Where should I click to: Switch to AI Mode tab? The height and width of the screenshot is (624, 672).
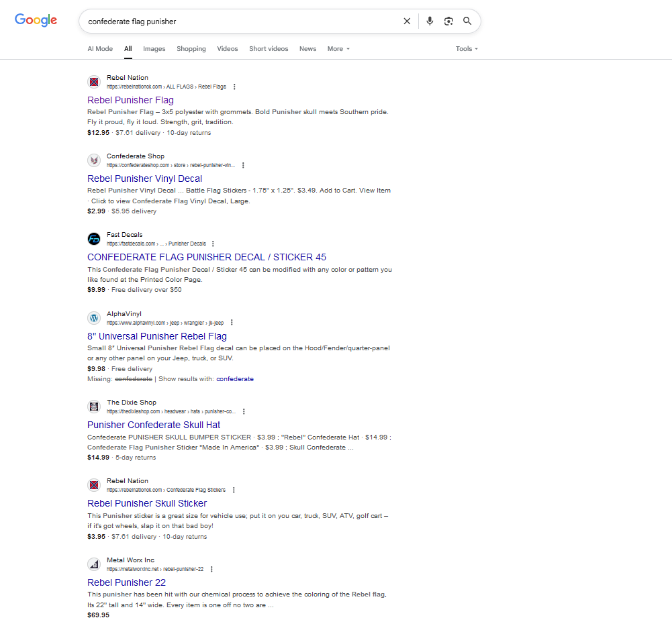(x=100, y=49)
